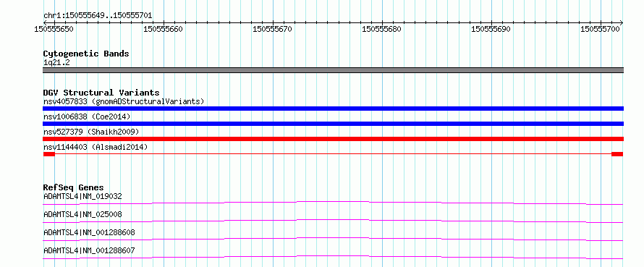Open the nsv527379 (Shaikh2009) variant label

coord(91,132)
